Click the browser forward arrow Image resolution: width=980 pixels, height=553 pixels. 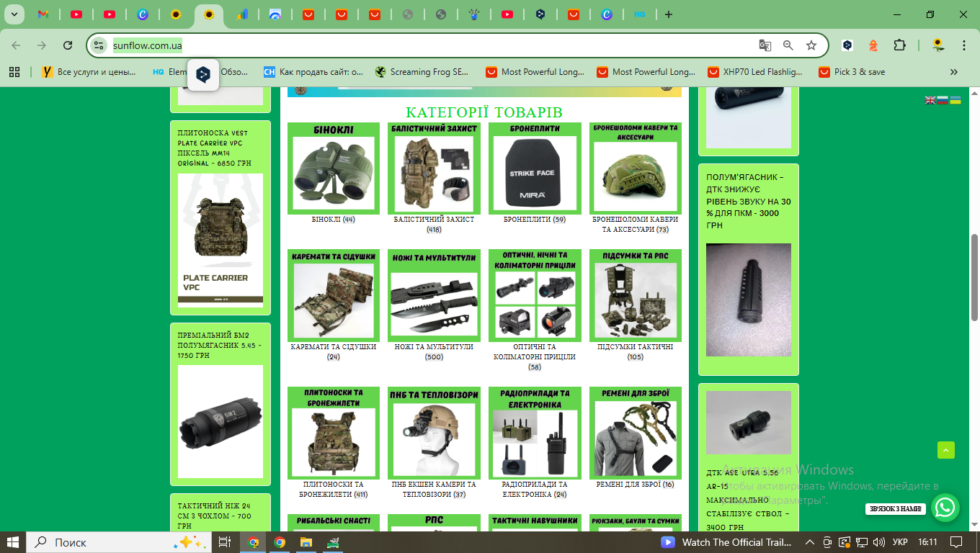tap(42, 45)
